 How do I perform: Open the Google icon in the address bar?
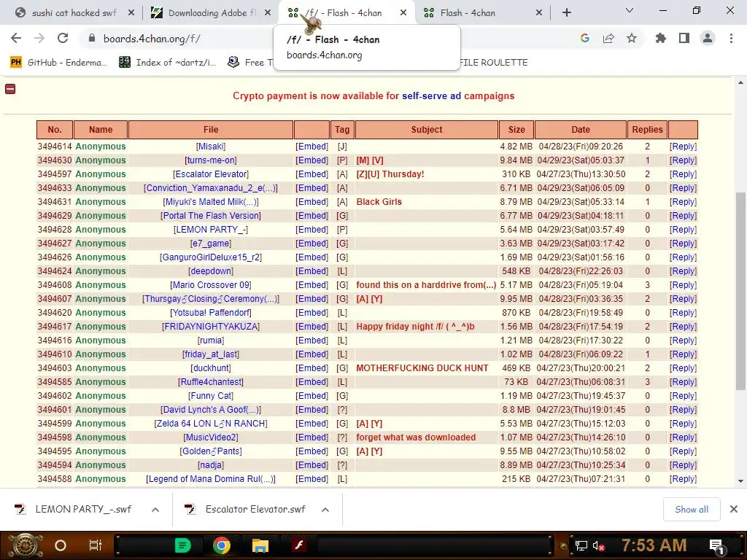coord(584,38)
